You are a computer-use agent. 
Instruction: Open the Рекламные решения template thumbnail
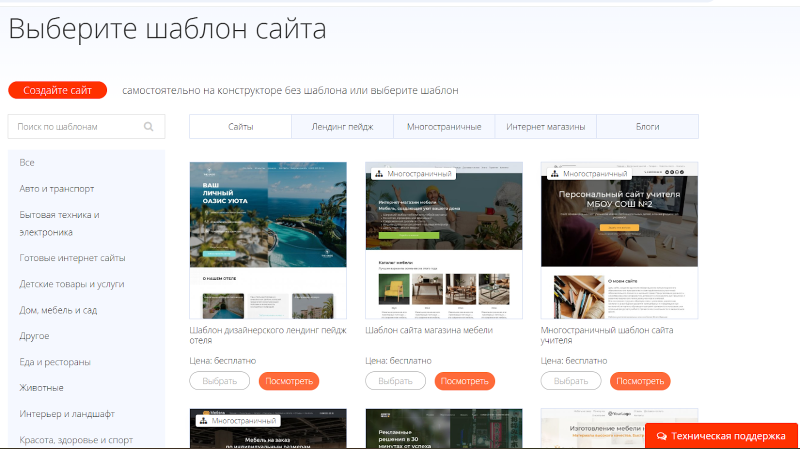444,429
